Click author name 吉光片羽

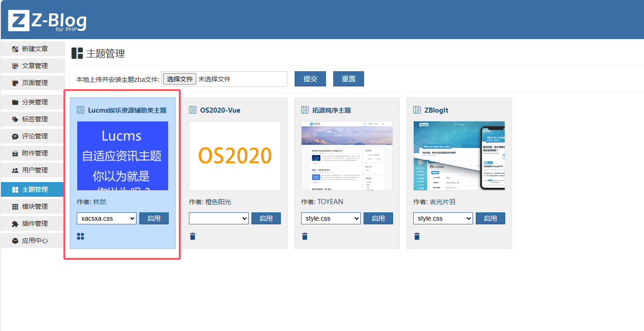pyautogui.click(x=442, y=202)
